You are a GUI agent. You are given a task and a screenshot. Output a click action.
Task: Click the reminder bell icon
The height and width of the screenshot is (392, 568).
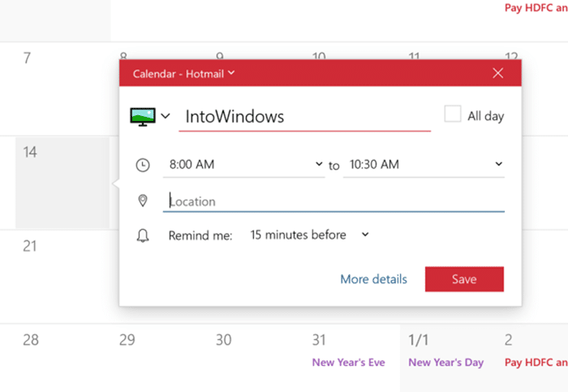143,235
